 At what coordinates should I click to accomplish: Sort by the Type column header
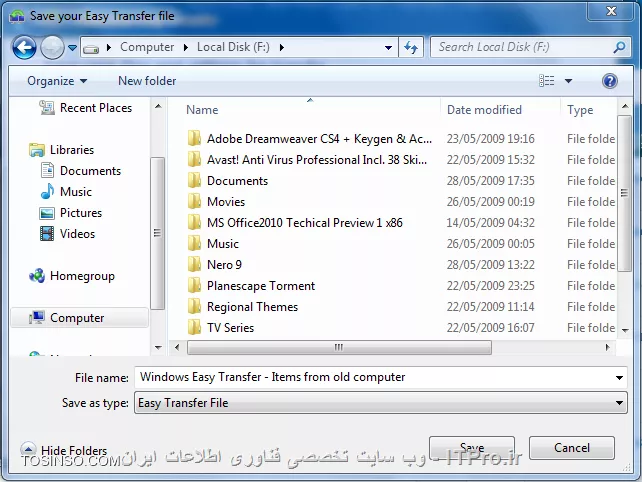point(580,110)
